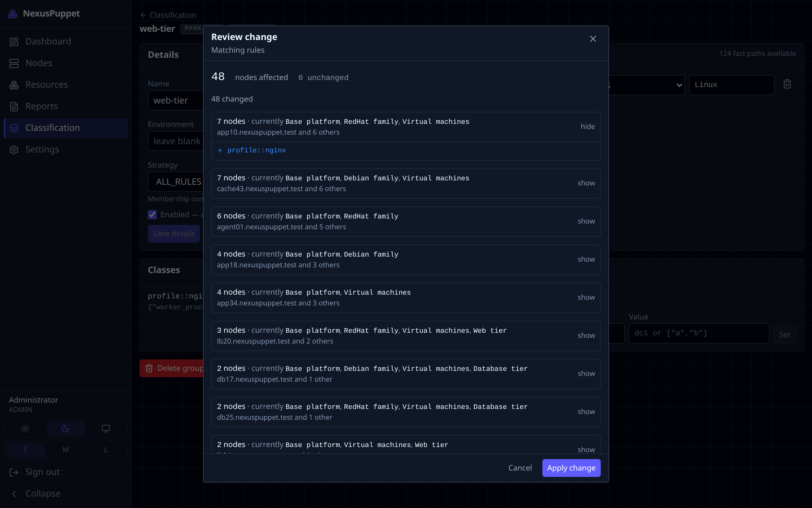Show details for agent01.nexuspuppet.test group
The image size is (812, 508).
586,221
